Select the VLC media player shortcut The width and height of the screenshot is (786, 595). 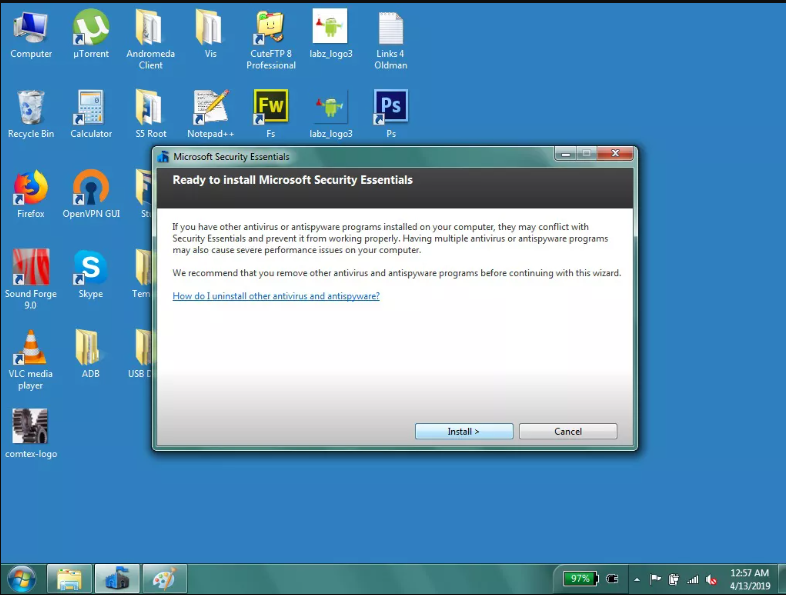(x=31, y=360)
